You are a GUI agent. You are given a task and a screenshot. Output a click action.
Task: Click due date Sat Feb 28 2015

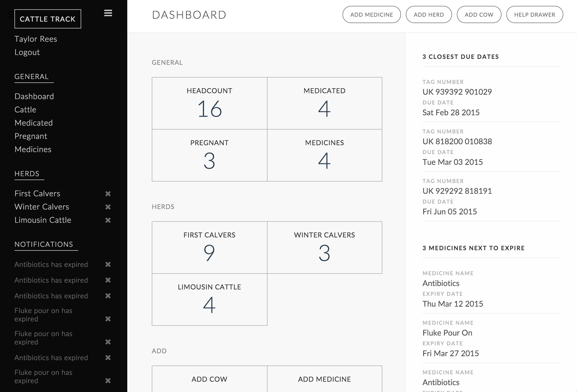451,113
